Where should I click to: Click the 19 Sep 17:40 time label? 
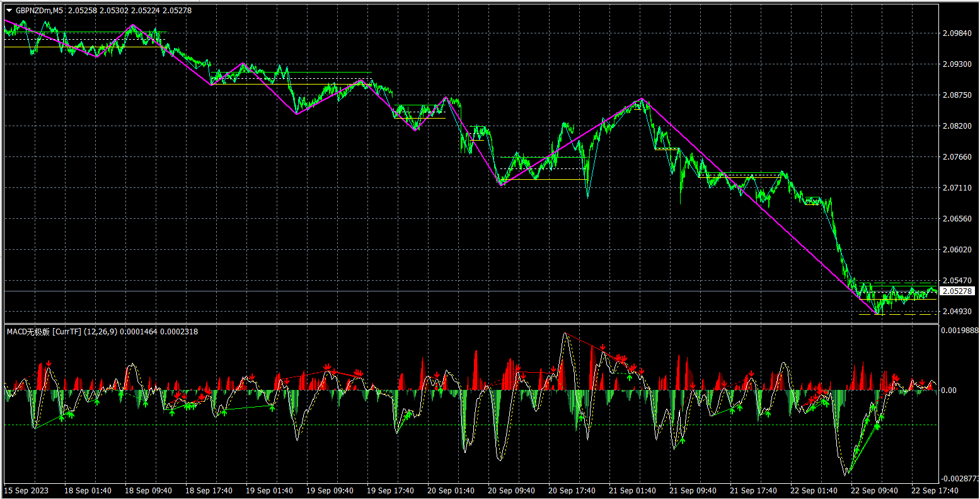pos(391,491)
